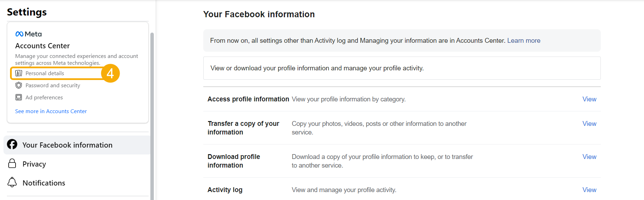Click See more in Accounts Center
This screenshot has width=644, height=200.
click(50, 111)
